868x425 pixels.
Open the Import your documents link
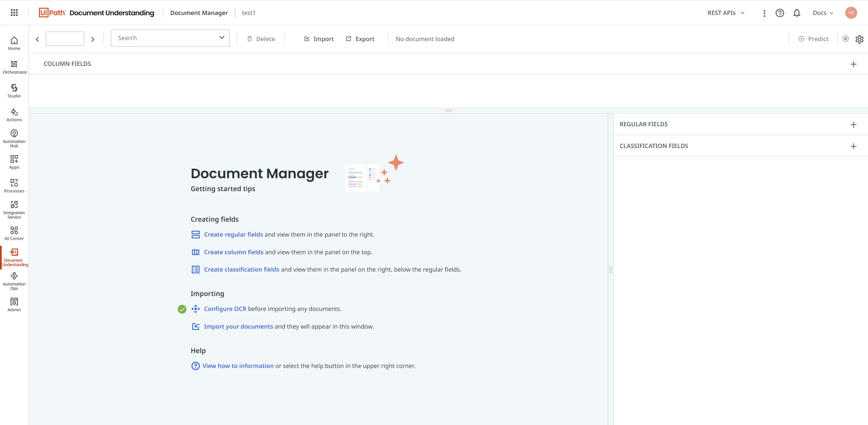point(238,327)
